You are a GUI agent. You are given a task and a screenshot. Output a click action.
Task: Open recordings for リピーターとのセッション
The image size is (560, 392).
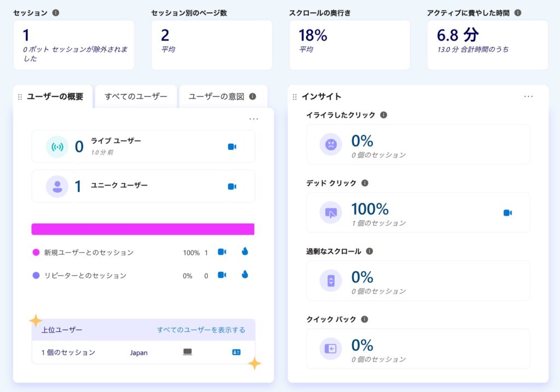click(222, 275)
